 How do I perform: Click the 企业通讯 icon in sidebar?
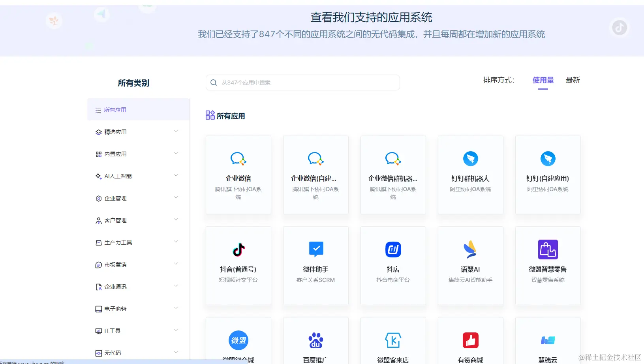pyautogui.click(x=99, y=287)
